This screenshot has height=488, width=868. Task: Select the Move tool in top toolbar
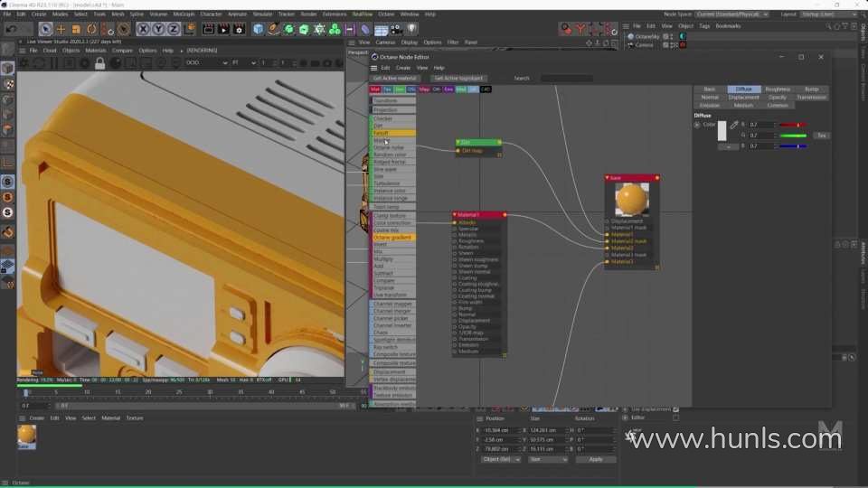[x=61, y=29]
